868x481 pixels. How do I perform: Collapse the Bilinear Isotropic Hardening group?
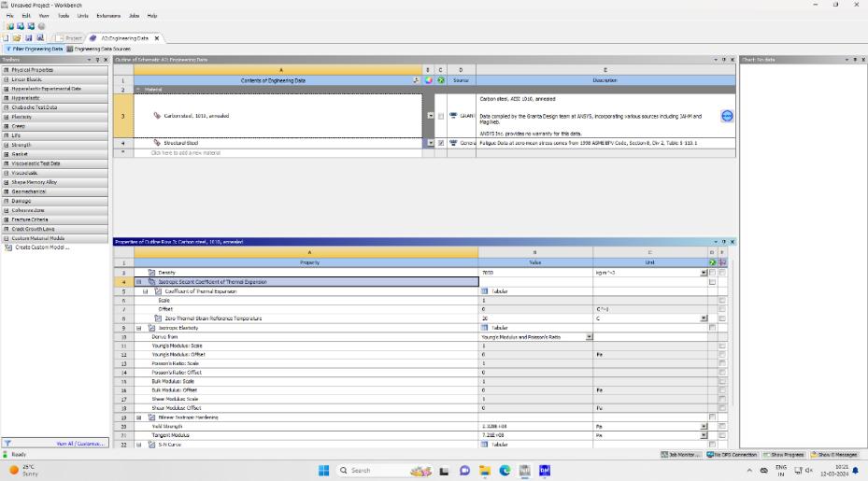[x=139, y=417]
